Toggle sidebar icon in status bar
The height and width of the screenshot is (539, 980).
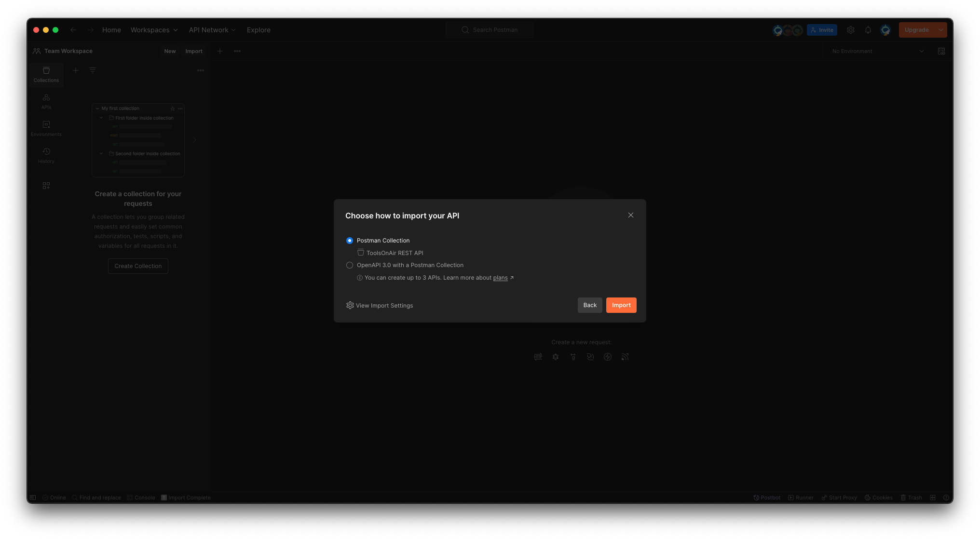[33, 498]
